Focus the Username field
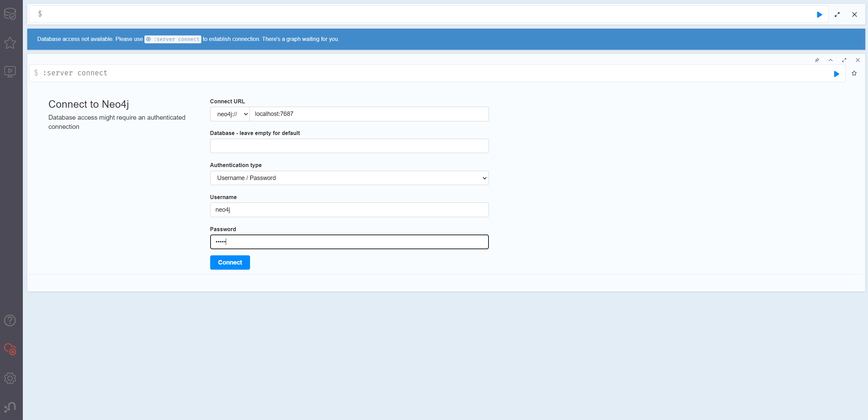Image resolution: width=868 pixels, height=420 pixels. click(x=349, y=210)
